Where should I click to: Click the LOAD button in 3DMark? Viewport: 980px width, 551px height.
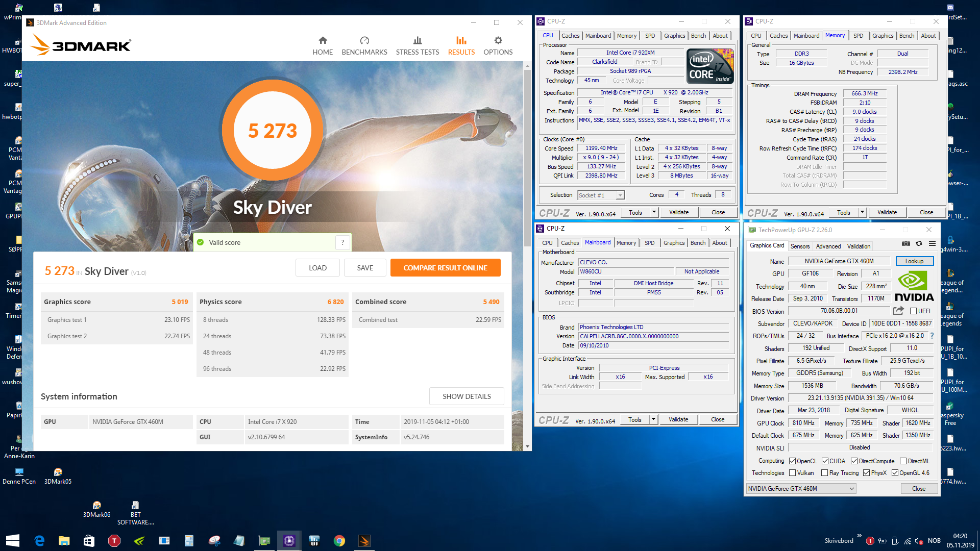point(317,268)
